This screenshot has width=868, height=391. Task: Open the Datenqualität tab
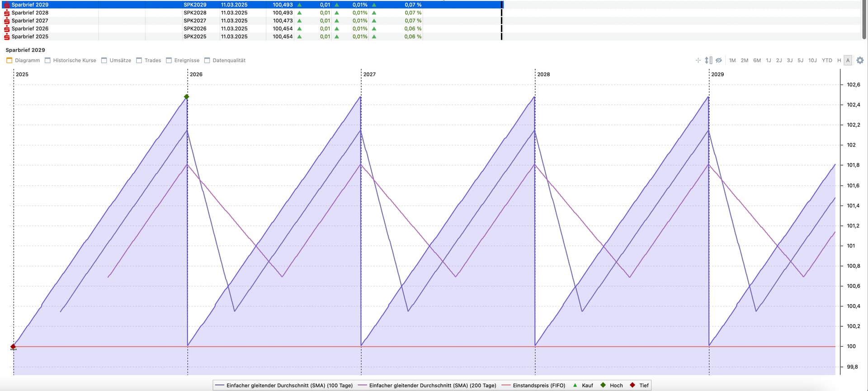click(225, 61)
